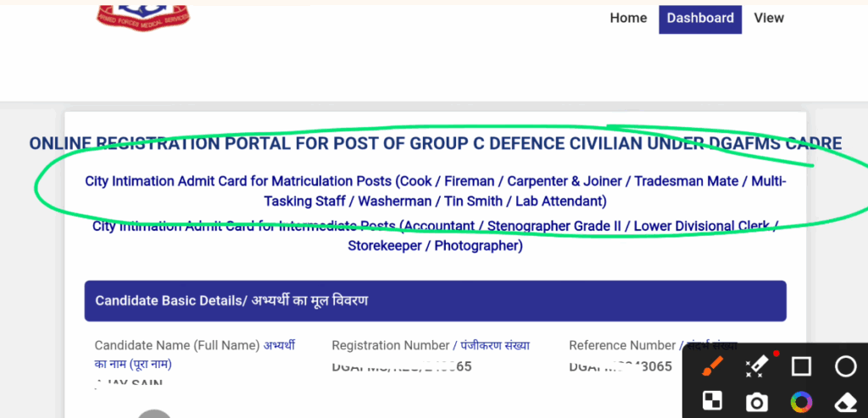Select the orange paintbrush drawing tool

pyautogui.click(x=714, y=366)
